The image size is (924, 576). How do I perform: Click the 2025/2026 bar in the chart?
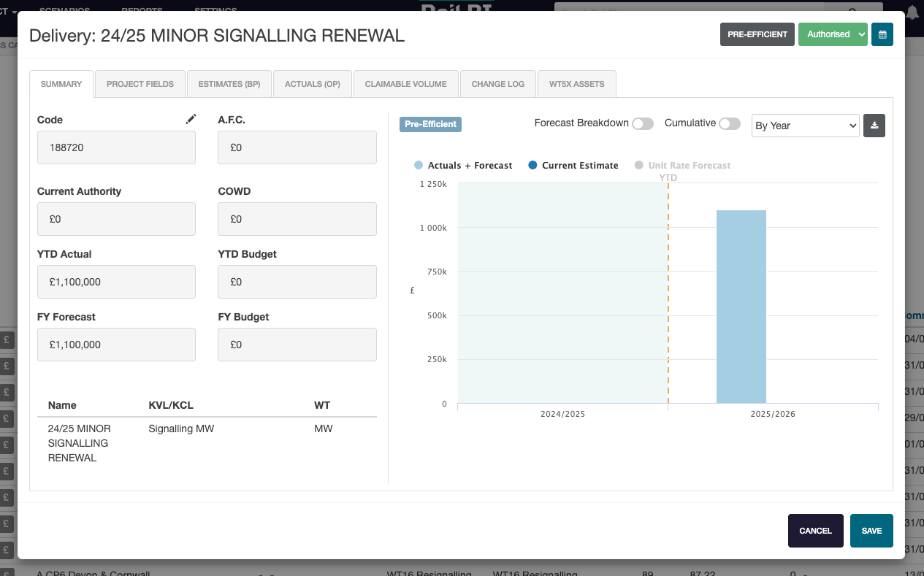(741, 307)
